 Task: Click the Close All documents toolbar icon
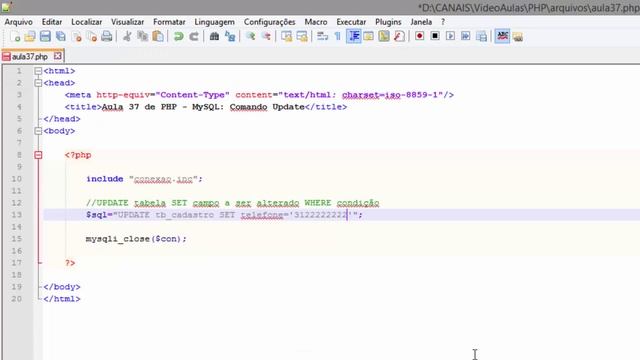pyautogui.click(x=92, y=37)
